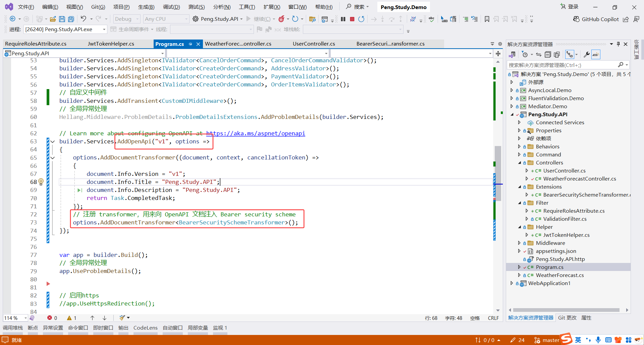Open the 断点 breakpoints tab
644x345 pixels.
33,328
